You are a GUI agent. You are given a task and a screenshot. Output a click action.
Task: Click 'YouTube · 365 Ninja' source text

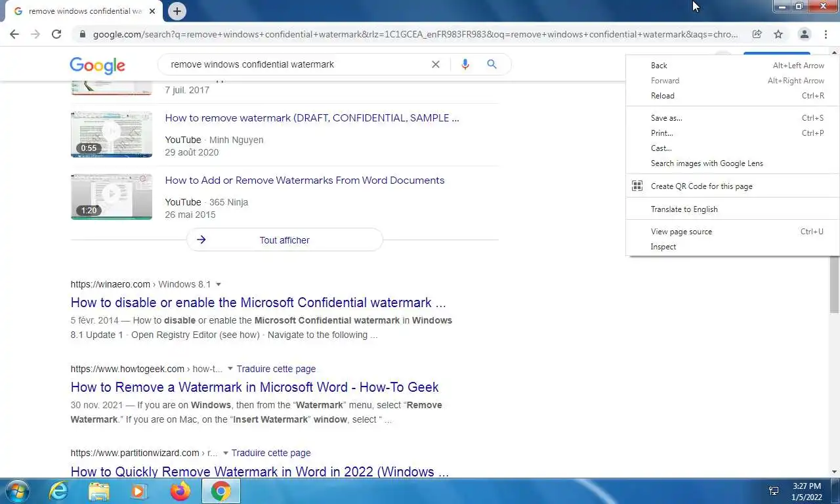click(206, 202)
